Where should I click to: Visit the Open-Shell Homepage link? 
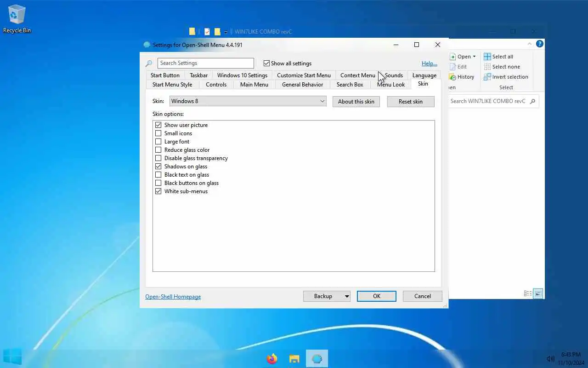[173, 297]
